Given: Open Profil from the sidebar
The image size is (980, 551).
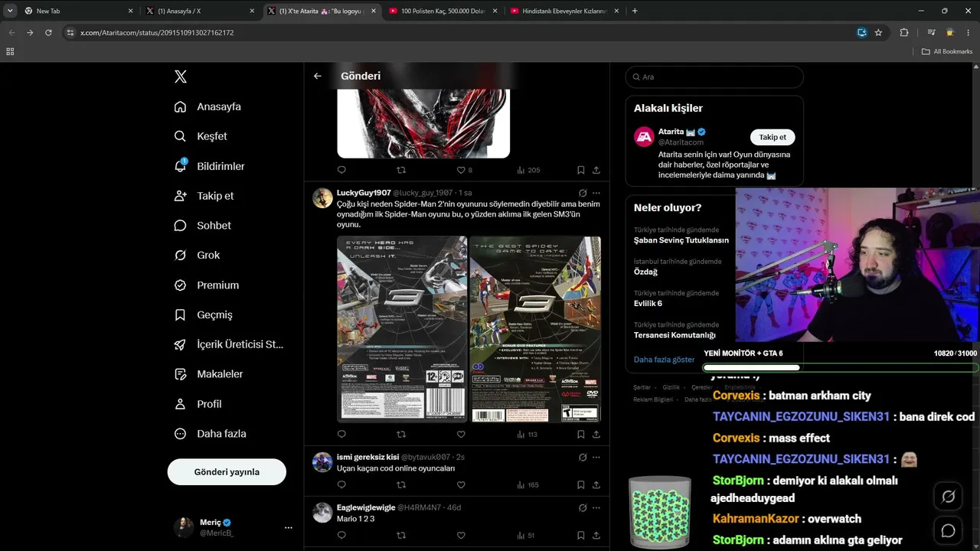Looking at the screenshot, I should (198, 404).
